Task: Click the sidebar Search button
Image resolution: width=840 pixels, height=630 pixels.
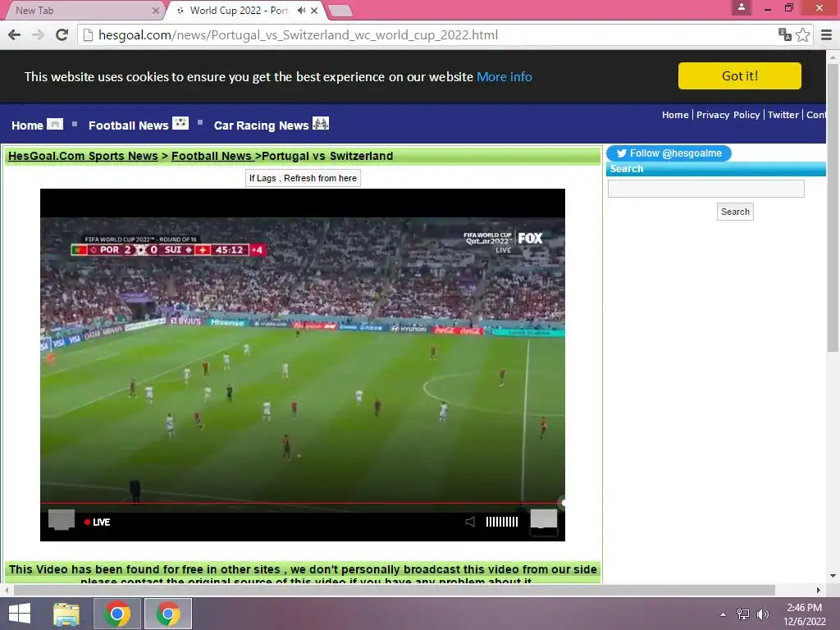Action: click(735, 212)
